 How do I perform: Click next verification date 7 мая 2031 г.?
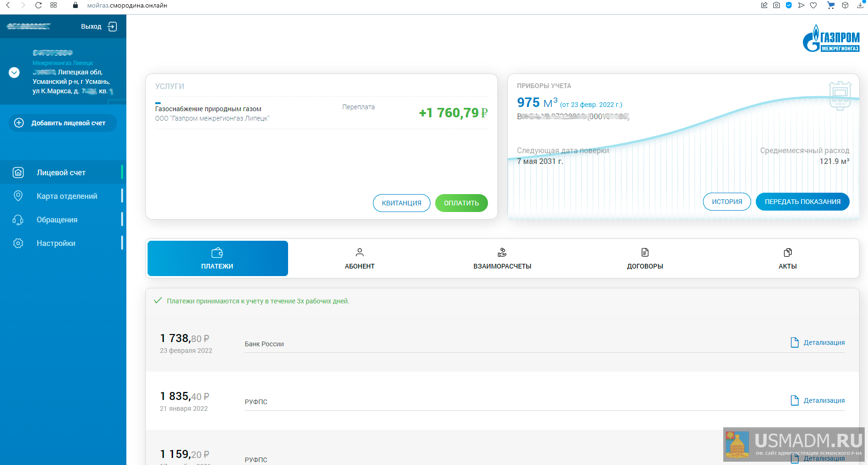pyautogui.click(x=540, y=161)
